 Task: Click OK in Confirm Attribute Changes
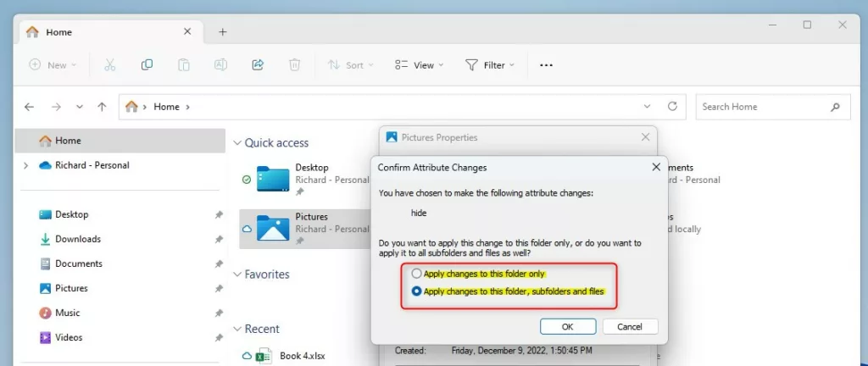click(x=567, y=327)
